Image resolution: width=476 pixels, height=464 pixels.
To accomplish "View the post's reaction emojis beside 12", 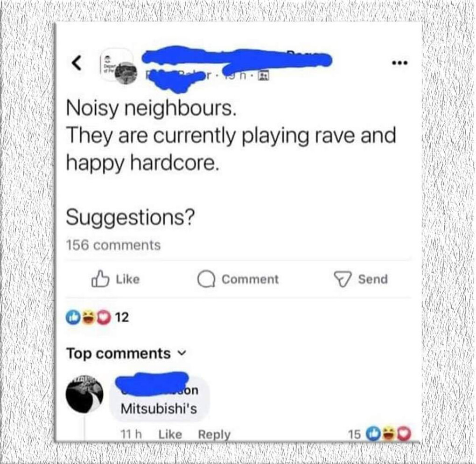I will point(88,318).
